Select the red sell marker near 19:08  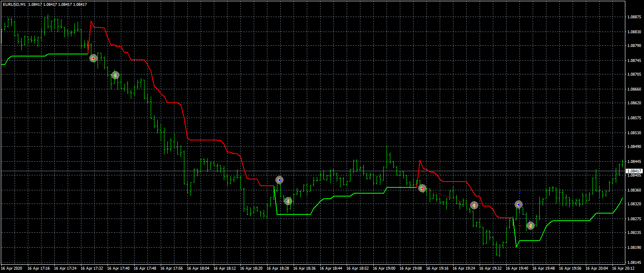pos(422,188)
